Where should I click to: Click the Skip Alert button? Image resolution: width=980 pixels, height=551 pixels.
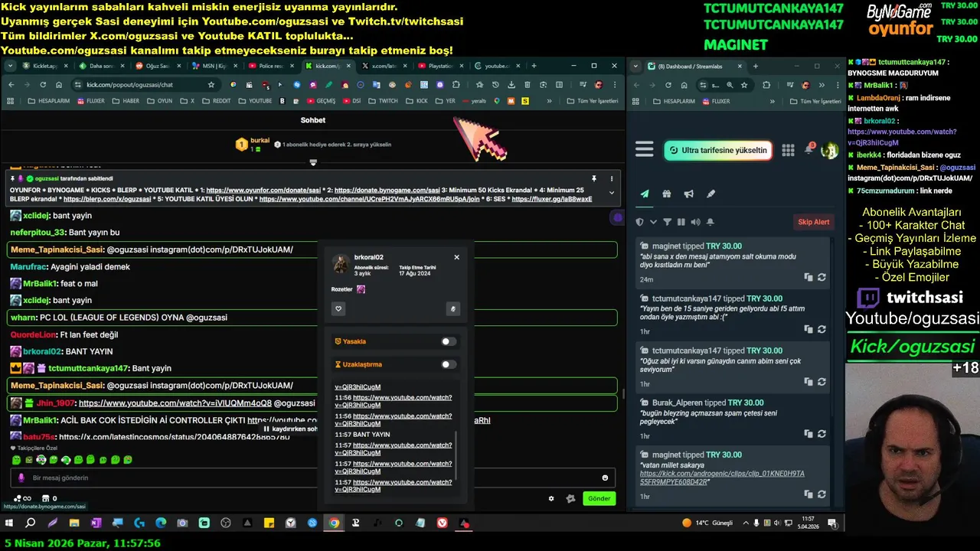click(814, 222)
